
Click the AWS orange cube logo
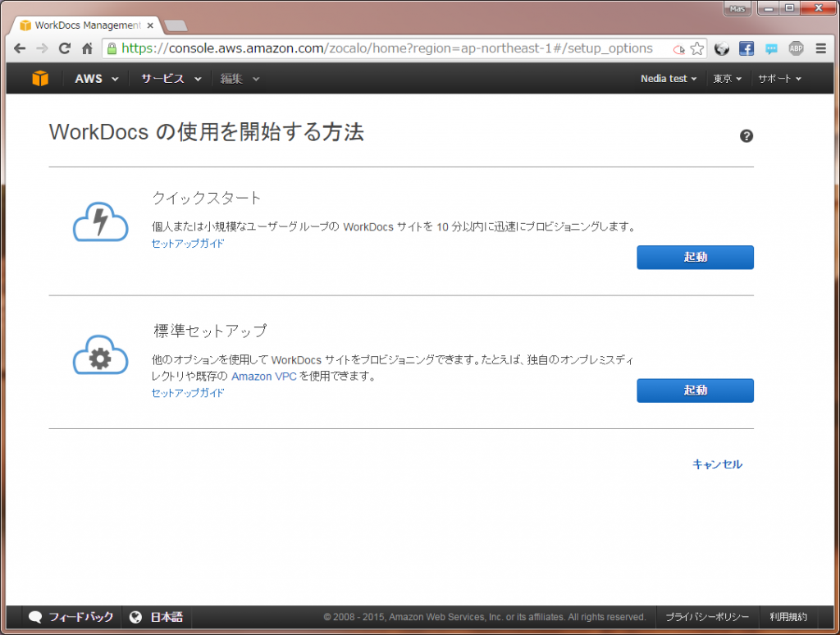40,78
